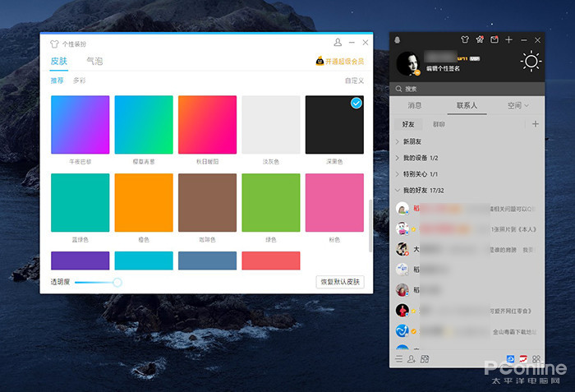This screenshot has width=575, height=392.
Task: Click the star Qzone icon in QQ header
Action: coord(480,39)
